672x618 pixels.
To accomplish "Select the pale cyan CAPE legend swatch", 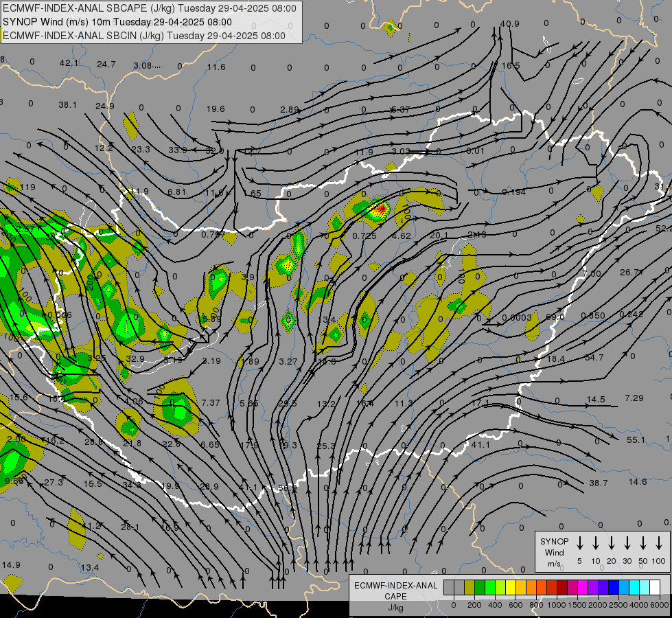I will (644, 588).
